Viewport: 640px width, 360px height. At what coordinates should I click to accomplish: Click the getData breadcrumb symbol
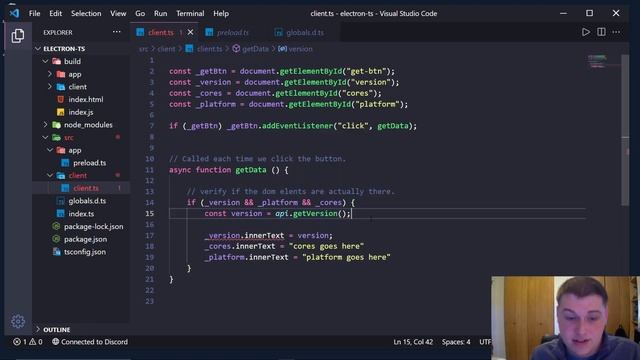(x=255, y=49)
